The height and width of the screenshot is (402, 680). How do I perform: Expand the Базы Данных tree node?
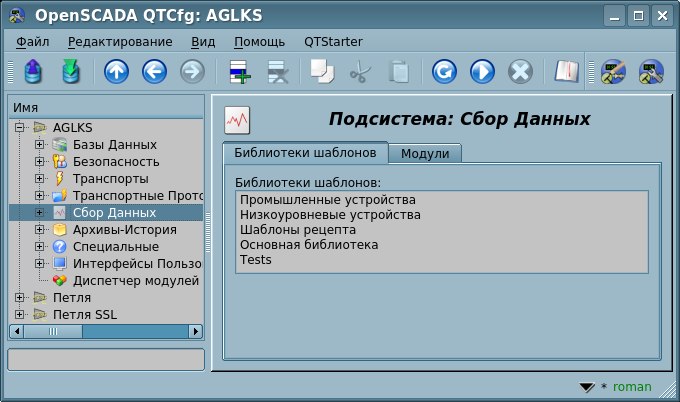tap(40, 145)
